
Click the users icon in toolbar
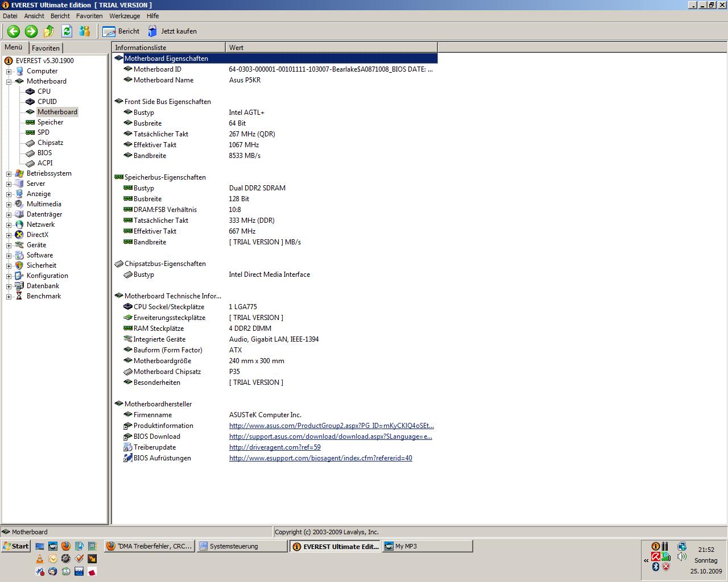[x=85, y=31]
